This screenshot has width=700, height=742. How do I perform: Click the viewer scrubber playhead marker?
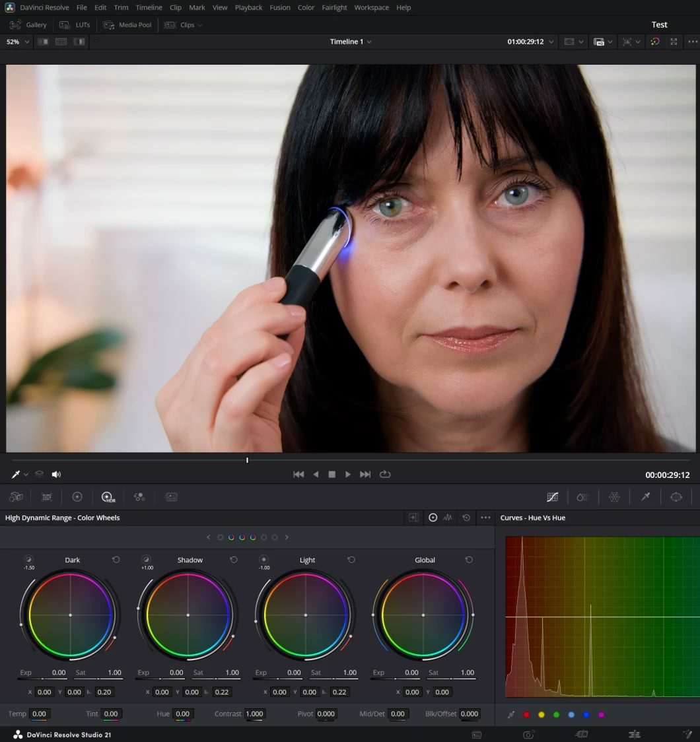[247, 460]
